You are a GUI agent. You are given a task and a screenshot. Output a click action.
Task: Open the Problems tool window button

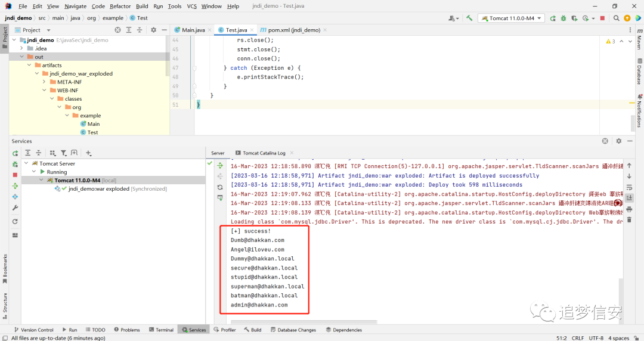point(127,330)
